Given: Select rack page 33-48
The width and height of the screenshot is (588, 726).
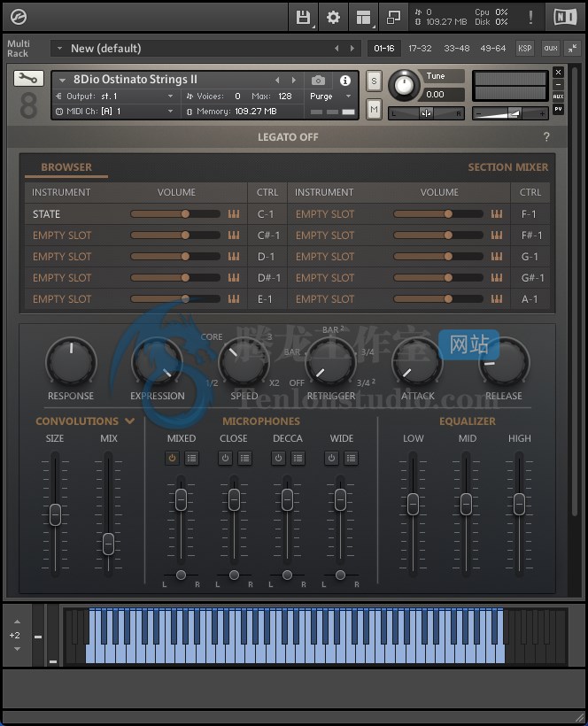Looking at the screenshot, I should 457,48.
